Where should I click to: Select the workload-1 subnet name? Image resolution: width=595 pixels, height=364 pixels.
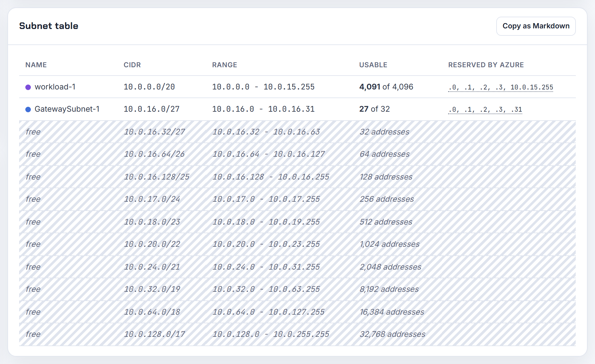(x=55, y=87)
